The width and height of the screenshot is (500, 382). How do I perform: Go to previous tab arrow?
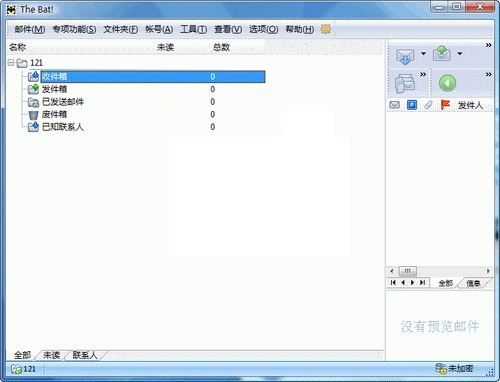(403, 282)
